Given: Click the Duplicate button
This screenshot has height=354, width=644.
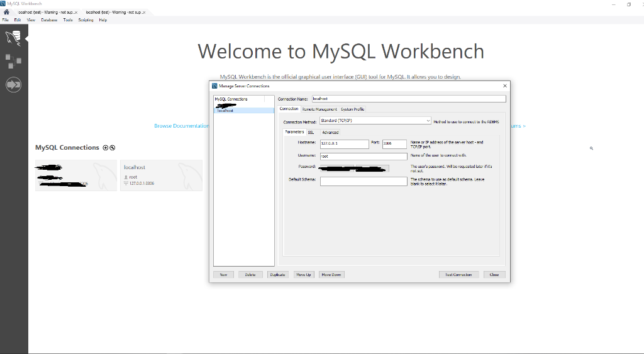Looking at the screenshot, I should tap(277, 275).
